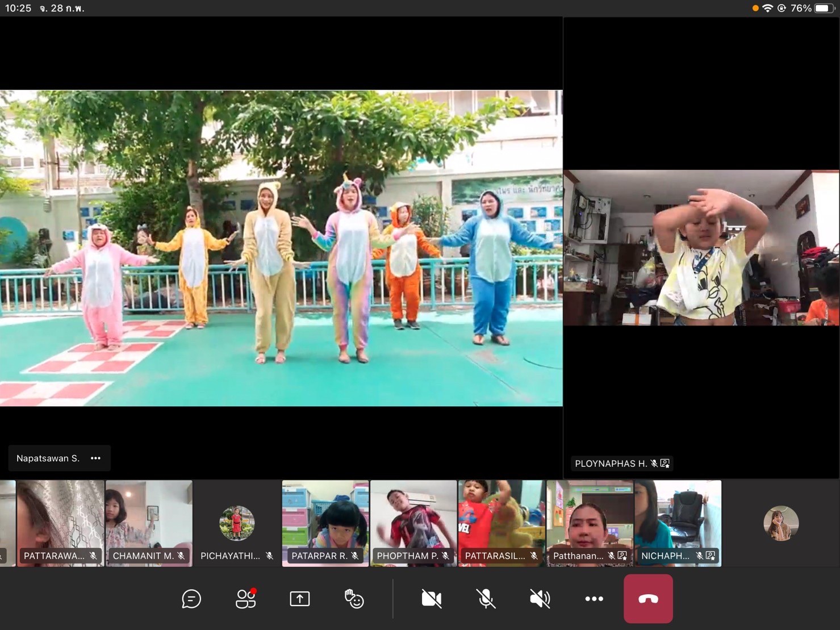Screen dimensions: 840x630
Task: Tap the 10:25 clock in status bar
Action: 18,8
